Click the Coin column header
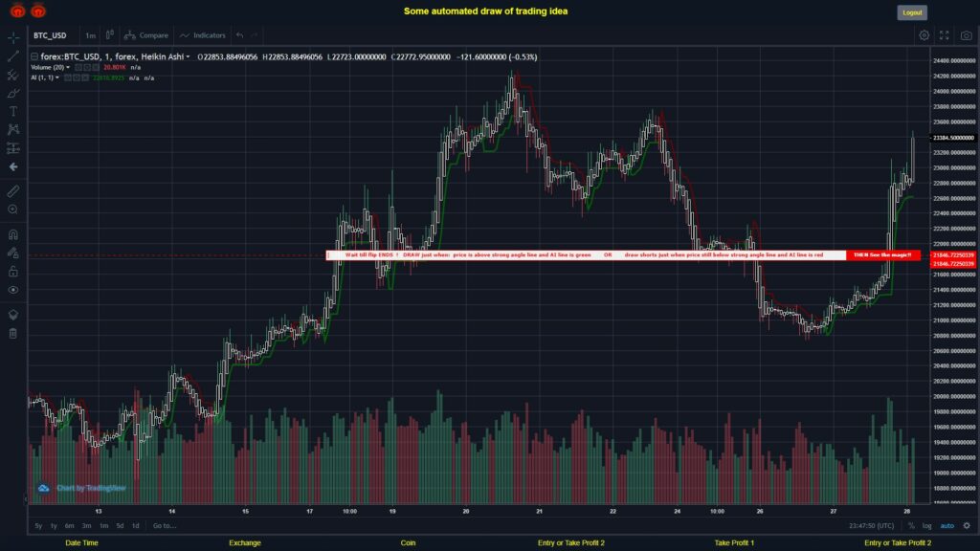980x551 pixels. 408,543
